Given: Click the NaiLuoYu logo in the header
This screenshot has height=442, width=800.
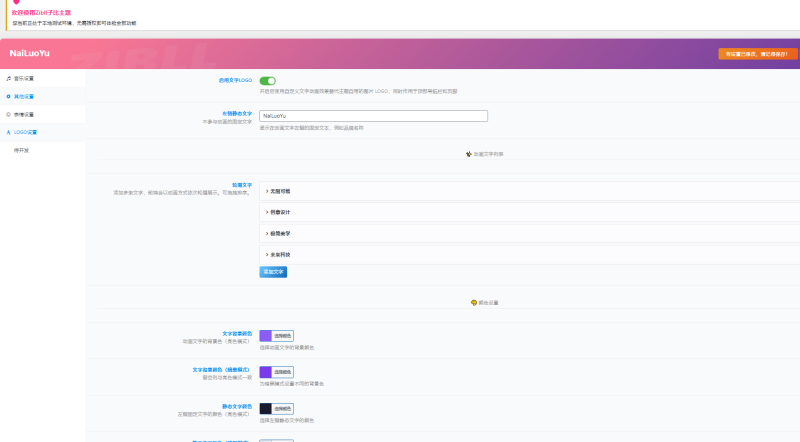Looking at the screenshot, I should point(29,53).
